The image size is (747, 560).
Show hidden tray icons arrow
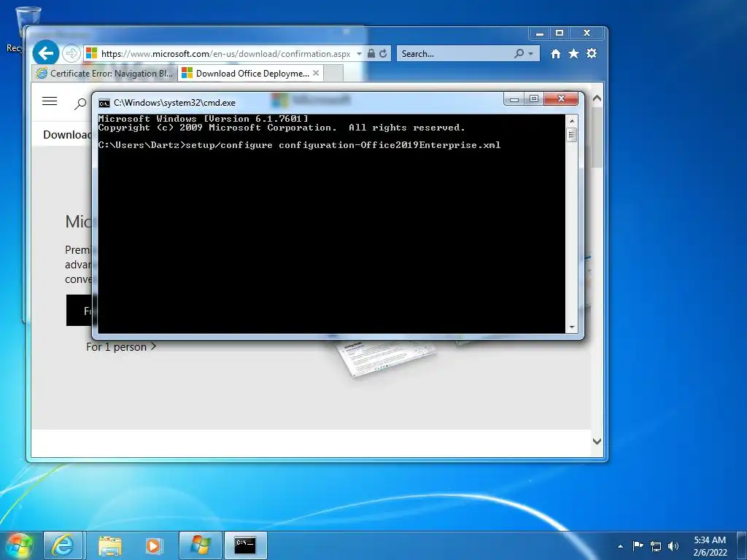pos(620,546)
